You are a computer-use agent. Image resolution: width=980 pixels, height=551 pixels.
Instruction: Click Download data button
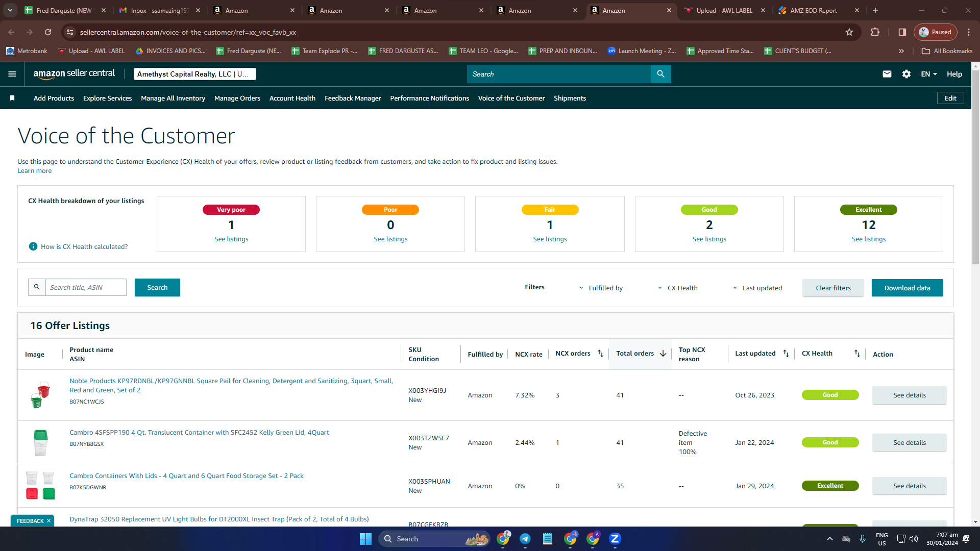[907, 288]
